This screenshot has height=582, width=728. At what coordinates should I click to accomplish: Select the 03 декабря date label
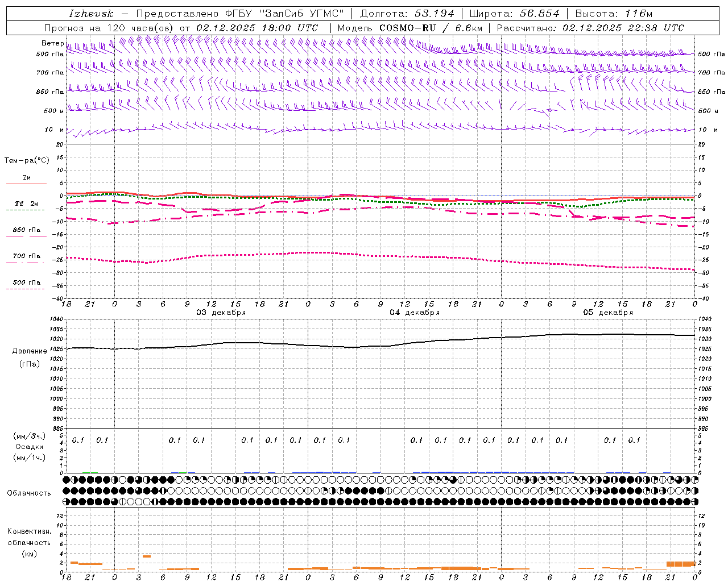pos(221,313)
